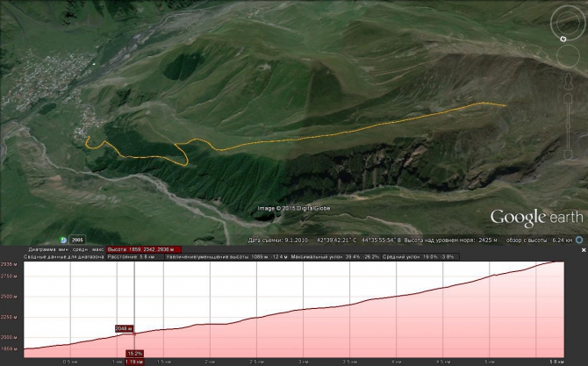The image size is (588, 366).
Task: Open the 2006 historical imagery date
Action: pyautogui.click(x=77, y=239)
